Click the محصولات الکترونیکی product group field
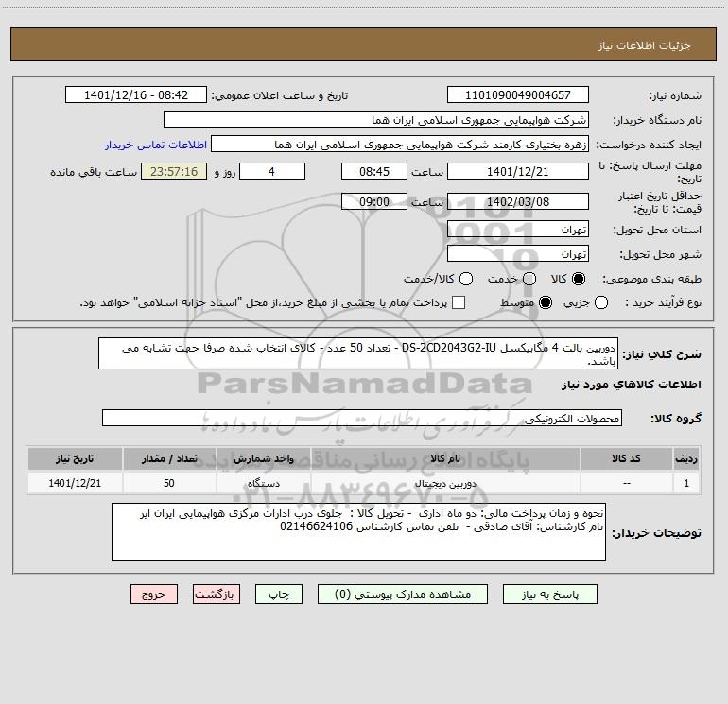This screenshot has width=728, height=704. [x=361, y=418]
